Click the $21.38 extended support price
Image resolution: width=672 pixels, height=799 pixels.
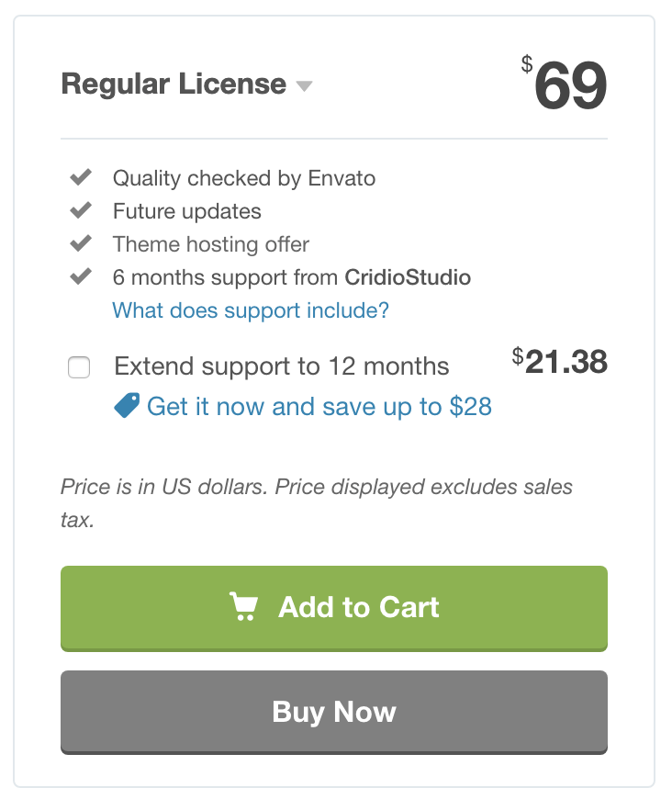(x=559, y=361)
